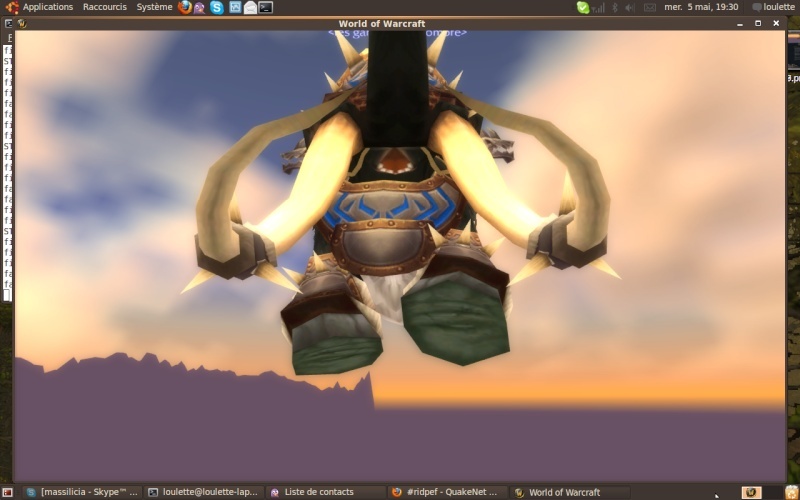This screenshot has width=800, height=500.
Task: Open the trash icon in bottom panel
Action: [792, 492]
